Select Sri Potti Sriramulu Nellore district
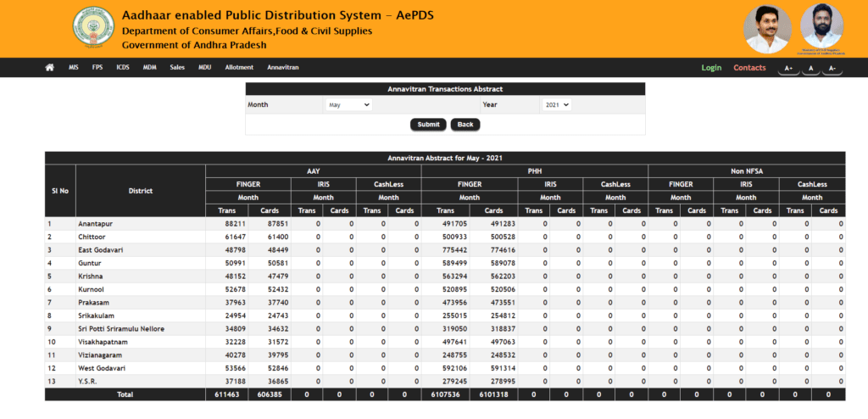Viewport: 868px width, 419px height. tap(121, 328)
